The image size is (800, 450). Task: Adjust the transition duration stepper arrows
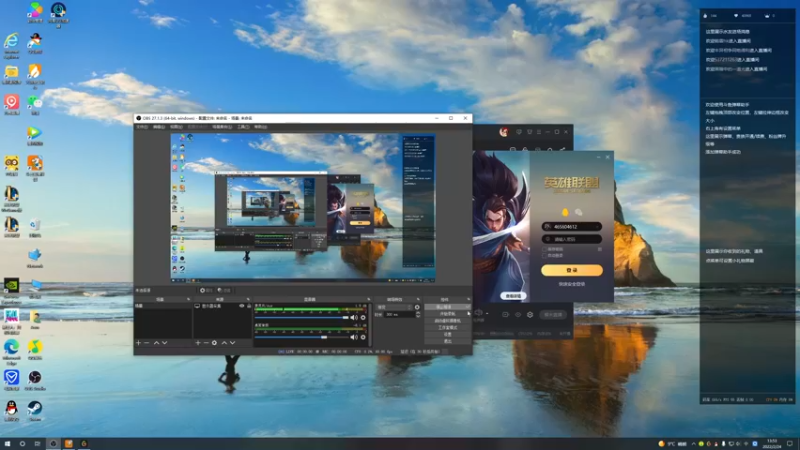[x=418, y=315]
